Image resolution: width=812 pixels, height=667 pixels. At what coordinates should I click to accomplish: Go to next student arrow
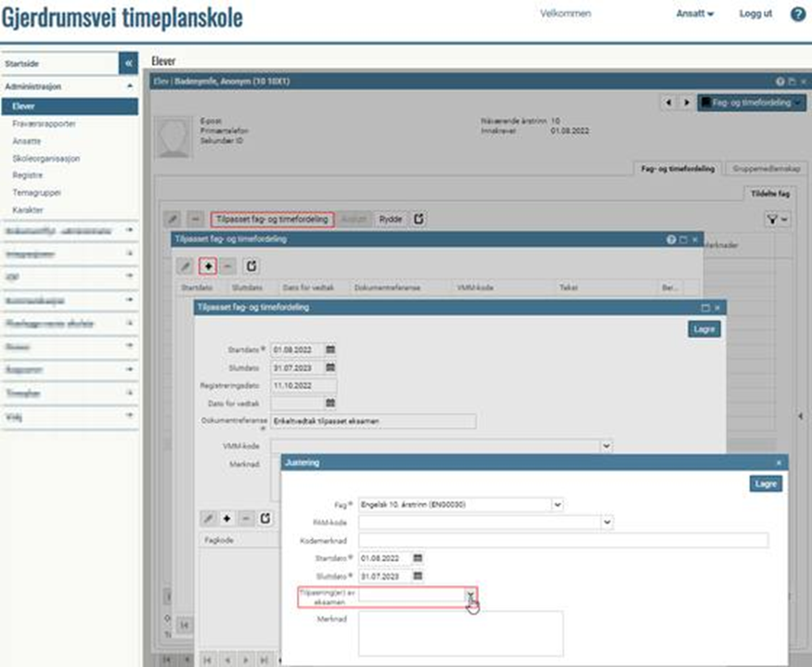686,103
